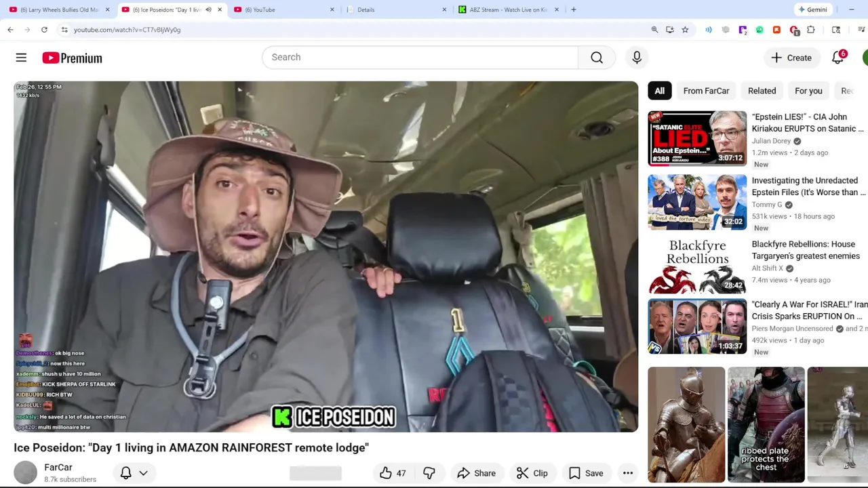Mute the Ice Poseidon tab's audio speaker icon

pyautogui.click(x=208, y=9)
